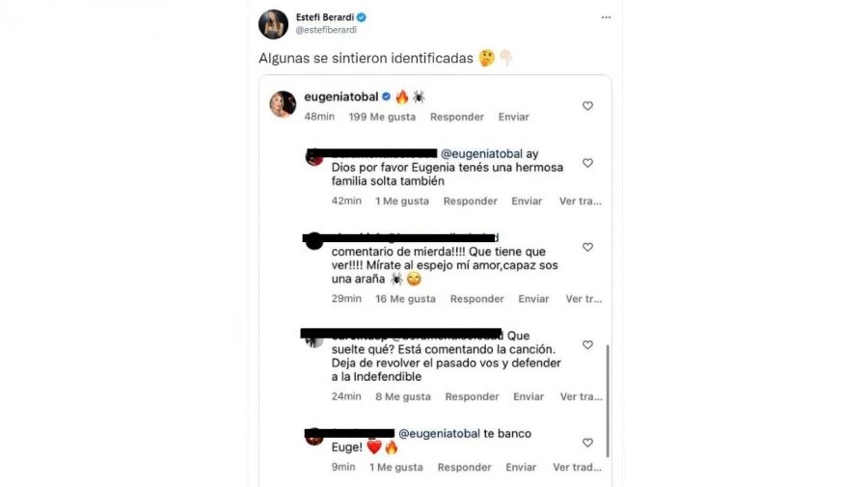Screen dimensions: 868x487
Task: Click Responder under eugeniatobal's comment
Action: [457, 117]
